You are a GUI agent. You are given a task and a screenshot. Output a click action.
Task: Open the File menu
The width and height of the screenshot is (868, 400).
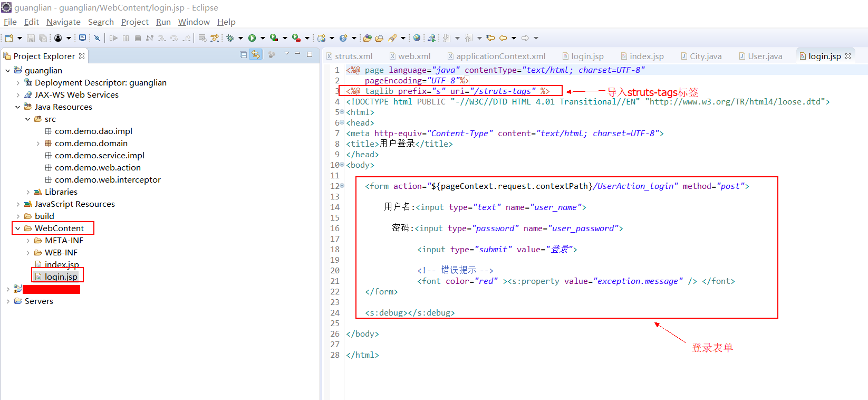[x=10, y=22]
